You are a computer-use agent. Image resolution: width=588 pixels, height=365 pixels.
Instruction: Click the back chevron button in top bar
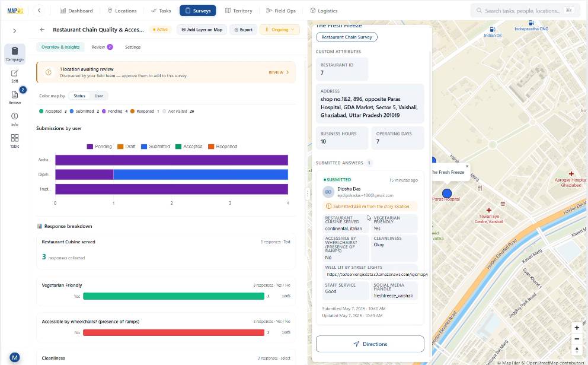(x=39, y=11)
